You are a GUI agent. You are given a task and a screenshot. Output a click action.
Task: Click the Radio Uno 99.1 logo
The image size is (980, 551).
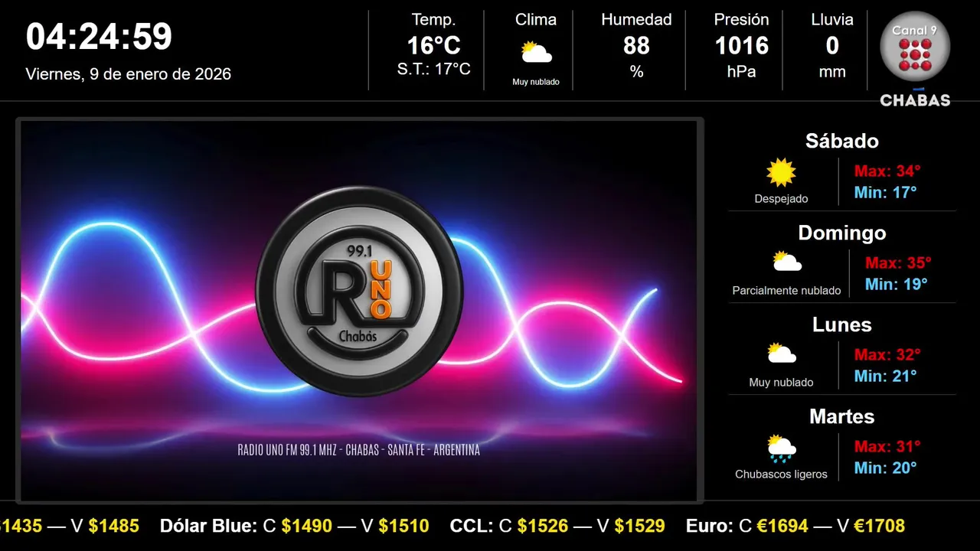coord(359,291)
